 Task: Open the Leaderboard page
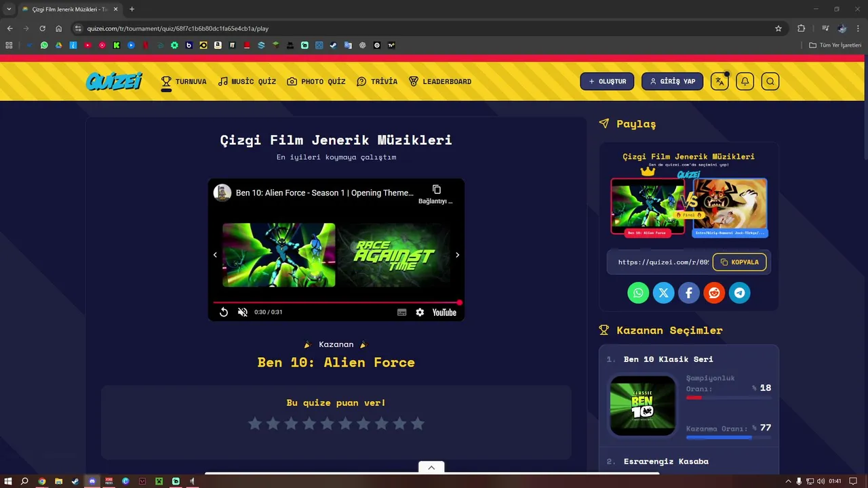(440, 81)
